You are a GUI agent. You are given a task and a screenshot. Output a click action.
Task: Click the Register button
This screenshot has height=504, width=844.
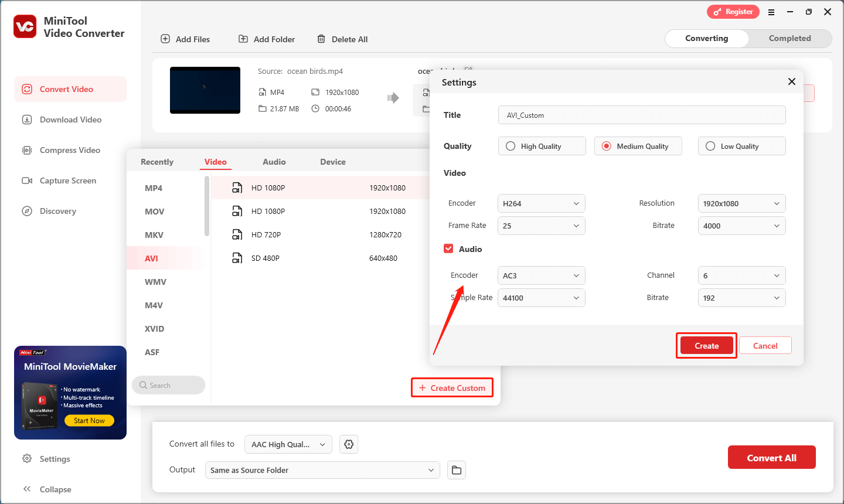(x=733, y=12)
